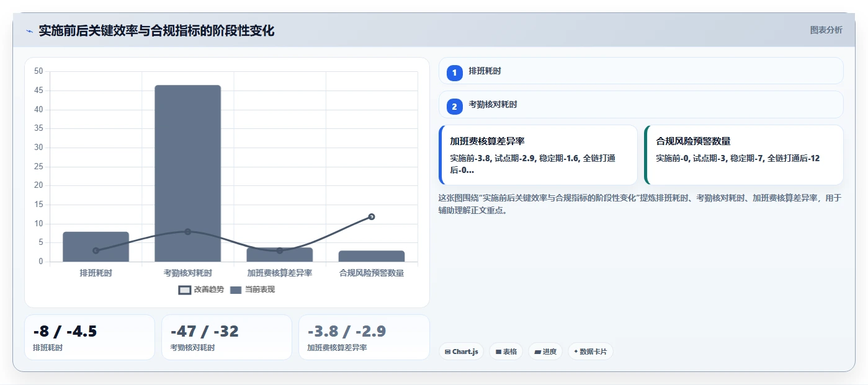Viewport: 868px width, 385px height.
Task: Click the x-axis label 考勤核对耗时
Action: (x=187, y=273)
